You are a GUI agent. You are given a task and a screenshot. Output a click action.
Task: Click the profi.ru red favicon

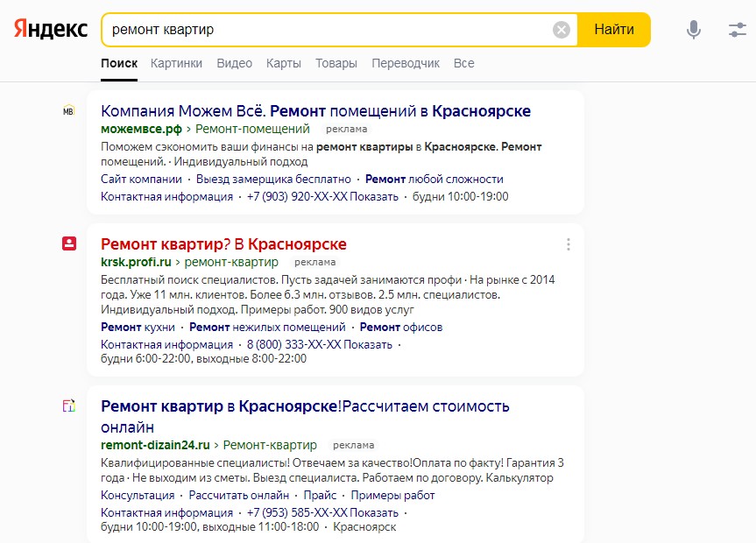[69, 243]
